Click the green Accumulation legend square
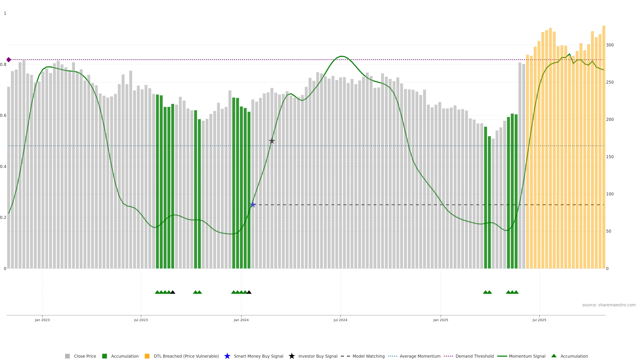 tap(104, 356)
